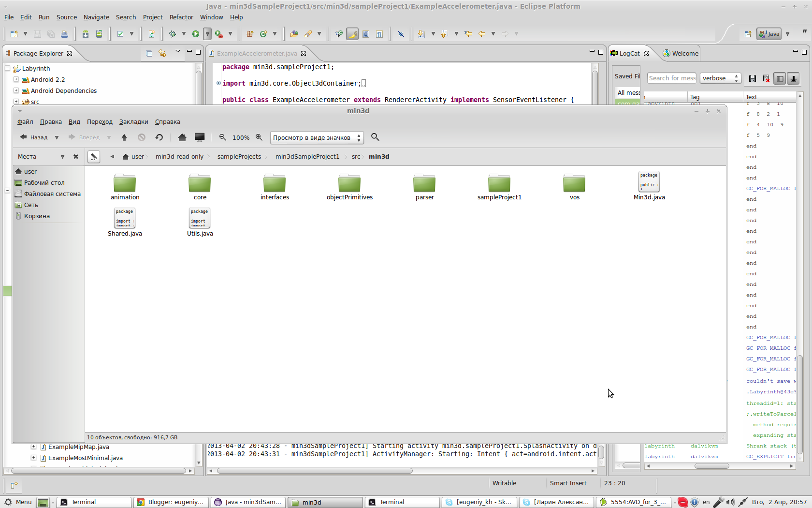
Task: Open the icon view mode dropdown
Action: [x=317, y=137]
